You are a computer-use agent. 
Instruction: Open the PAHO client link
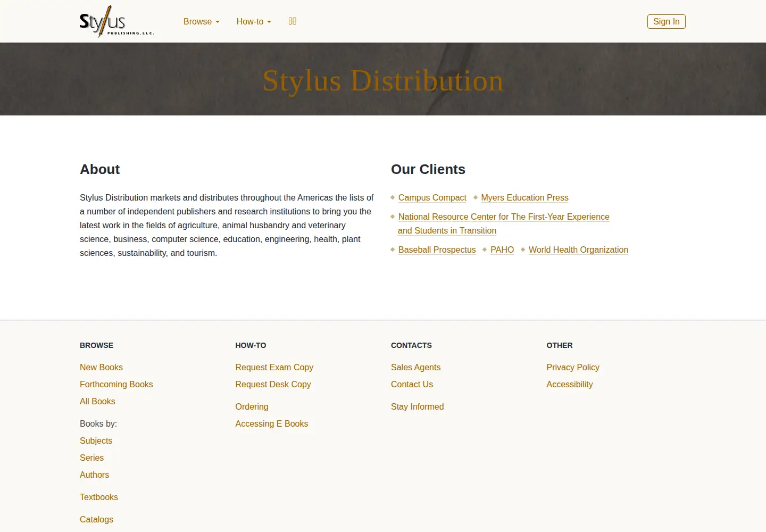click(502, 250)
